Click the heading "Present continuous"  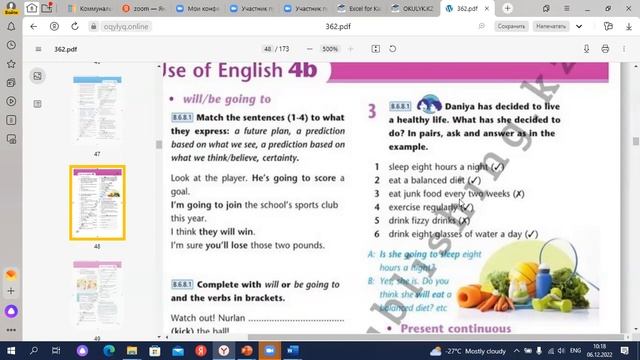pyautogui.click(x=456, y=328)
